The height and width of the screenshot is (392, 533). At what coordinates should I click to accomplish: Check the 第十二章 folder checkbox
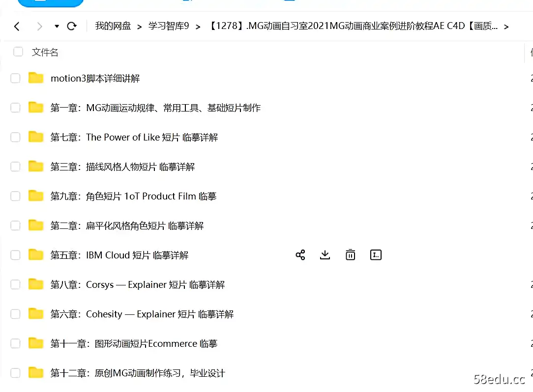15,372
